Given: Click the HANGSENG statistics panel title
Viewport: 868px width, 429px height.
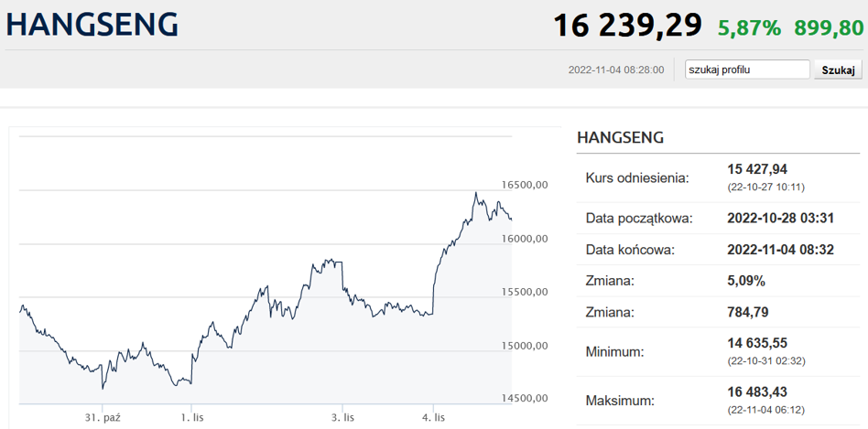Looking at the screenshot, I should pyautogui.click(x=620, y=137).
